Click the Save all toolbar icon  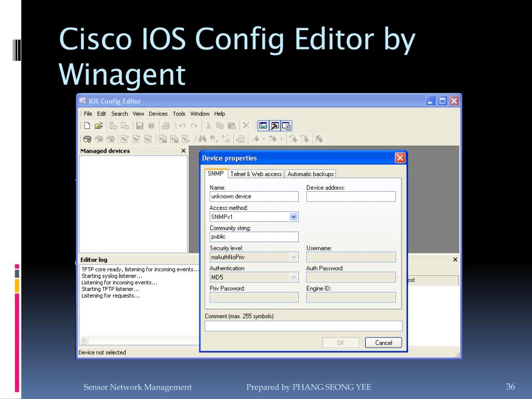[151, 126]
